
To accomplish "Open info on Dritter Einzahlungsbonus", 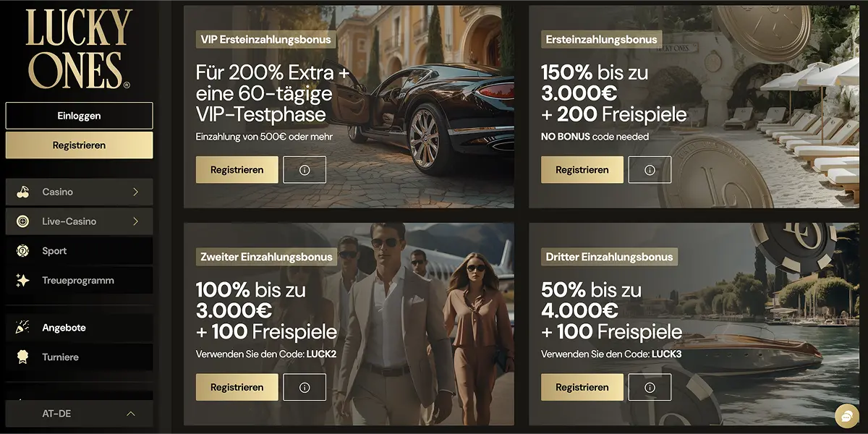I will (650, 387).
